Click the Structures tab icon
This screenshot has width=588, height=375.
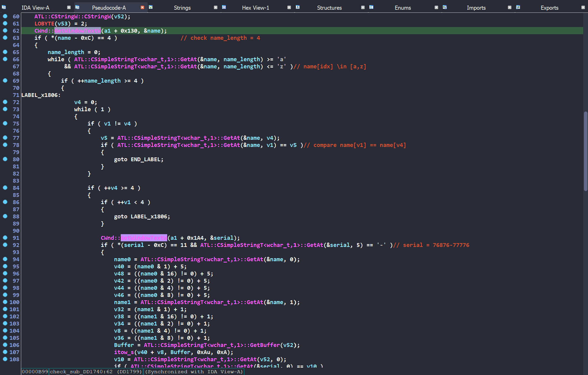[x=298, y=7]
